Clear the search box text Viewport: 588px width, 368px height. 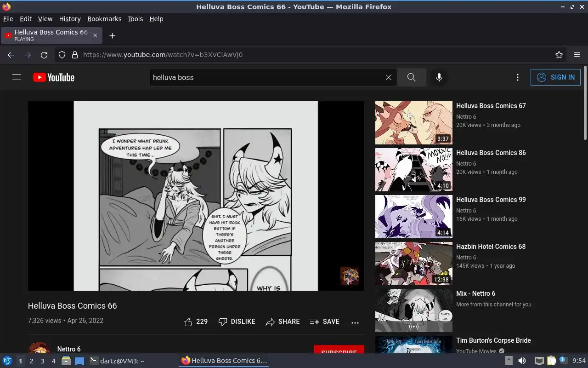click(x=389, y=77)
